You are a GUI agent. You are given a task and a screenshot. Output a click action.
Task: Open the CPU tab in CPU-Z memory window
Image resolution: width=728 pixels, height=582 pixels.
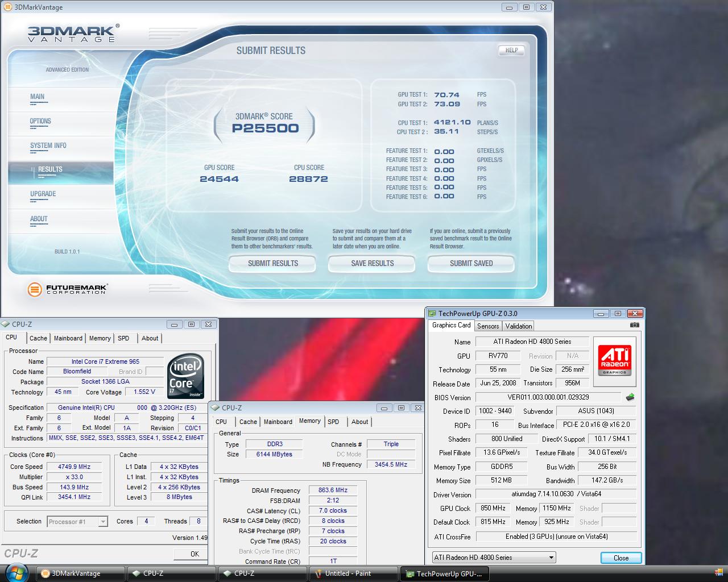tap(221, 422)
